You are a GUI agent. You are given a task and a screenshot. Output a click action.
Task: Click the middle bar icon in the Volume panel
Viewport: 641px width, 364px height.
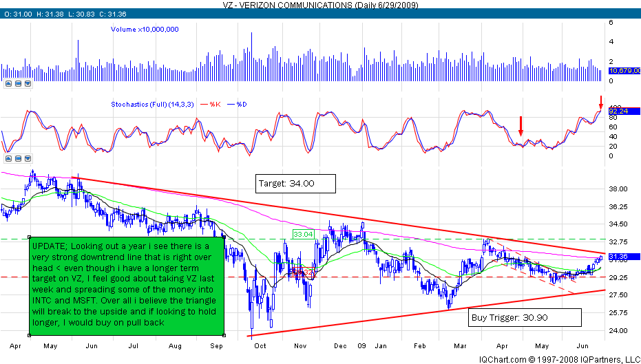click(18, 84)
